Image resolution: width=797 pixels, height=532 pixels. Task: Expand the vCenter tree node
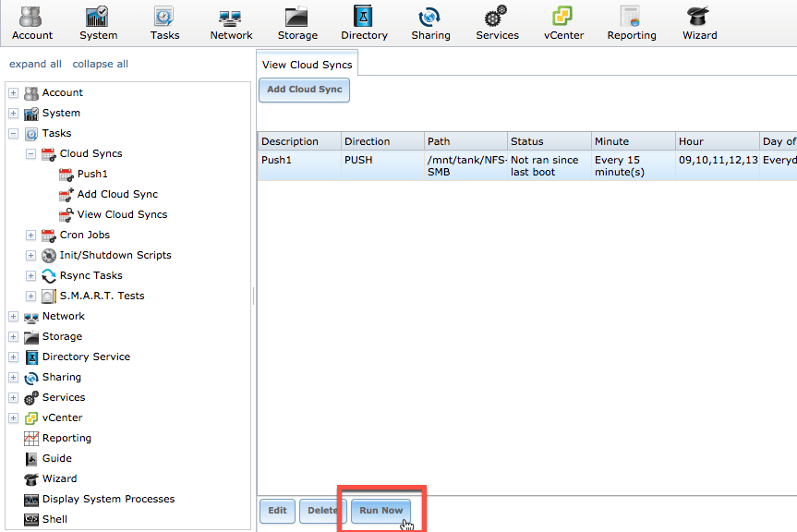(x=14, y=418)
